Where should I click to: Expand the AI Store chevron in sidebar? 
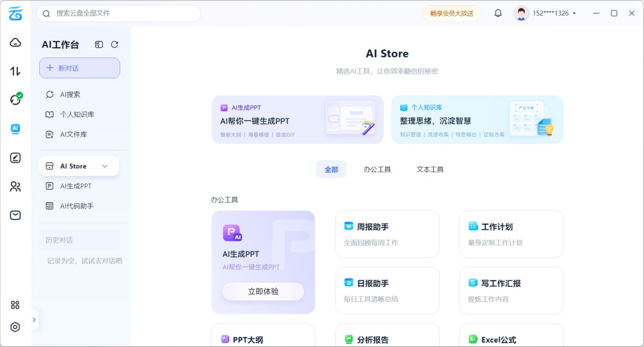pos(105,166)
